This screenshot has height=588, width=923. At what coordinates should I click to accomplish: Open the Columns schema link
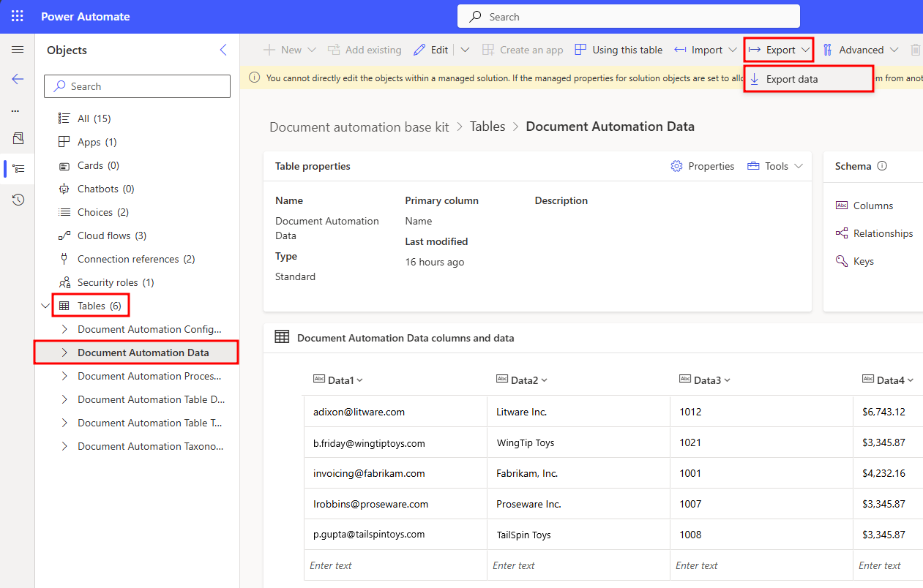pos(864,206)
